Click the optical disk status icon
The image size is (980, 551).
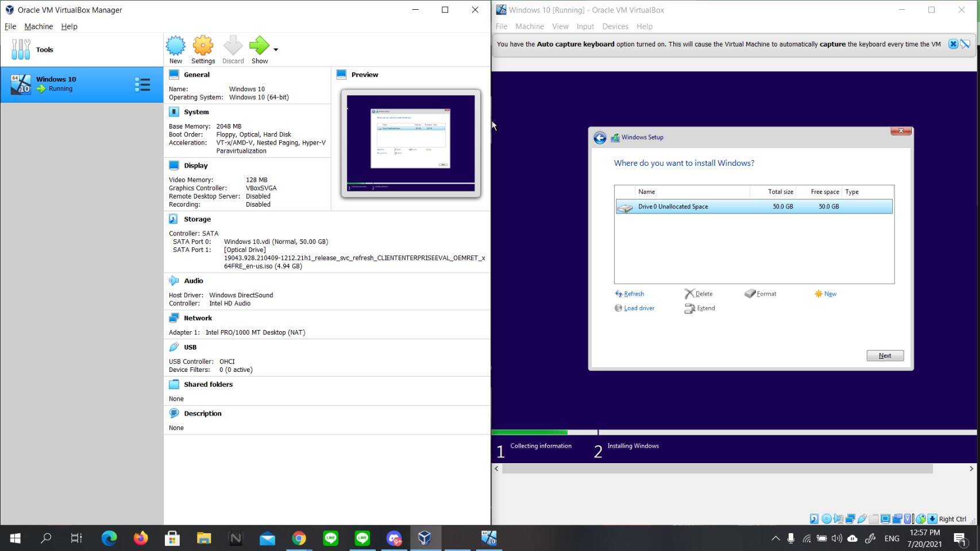tap(827, 519)
